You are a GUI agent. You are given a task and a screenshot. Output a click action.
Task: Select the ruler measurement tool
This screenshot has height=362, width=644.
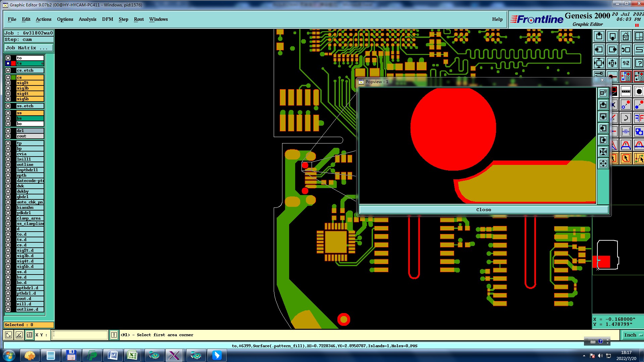tap(626, 91)
